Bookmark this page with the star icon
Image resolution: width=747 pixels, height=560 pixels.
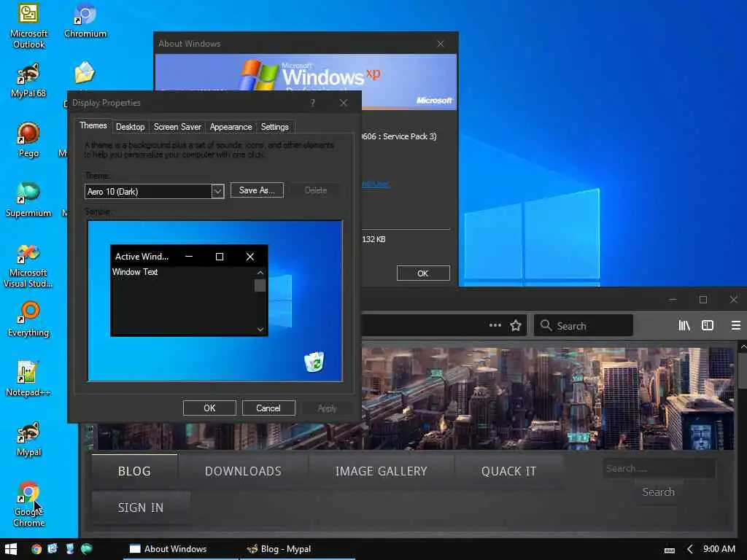point(516,326)
